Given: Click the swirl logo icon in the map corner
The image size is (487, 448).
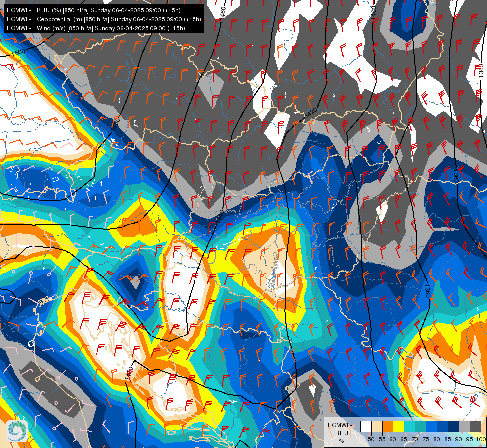Looking at the screenshot, I should pos(17,431).
